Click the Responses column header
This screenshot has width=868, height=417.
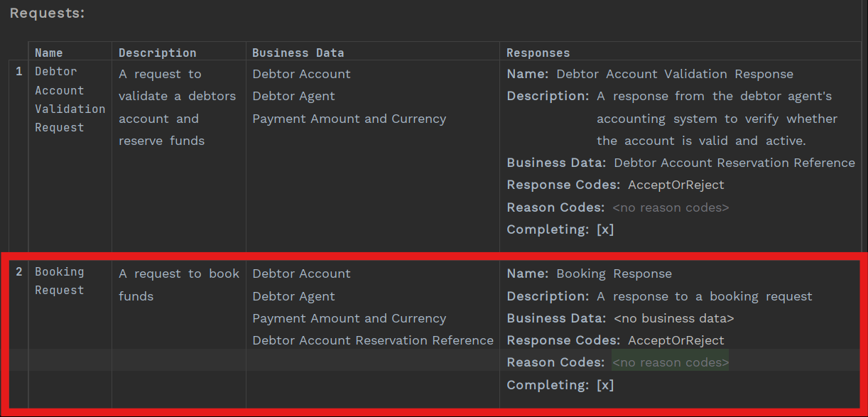point(538,53)
